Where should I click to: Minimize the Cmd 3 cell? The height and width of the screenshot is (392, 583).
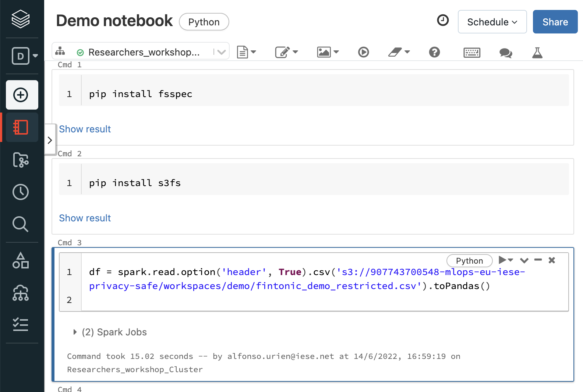[538, 260]
